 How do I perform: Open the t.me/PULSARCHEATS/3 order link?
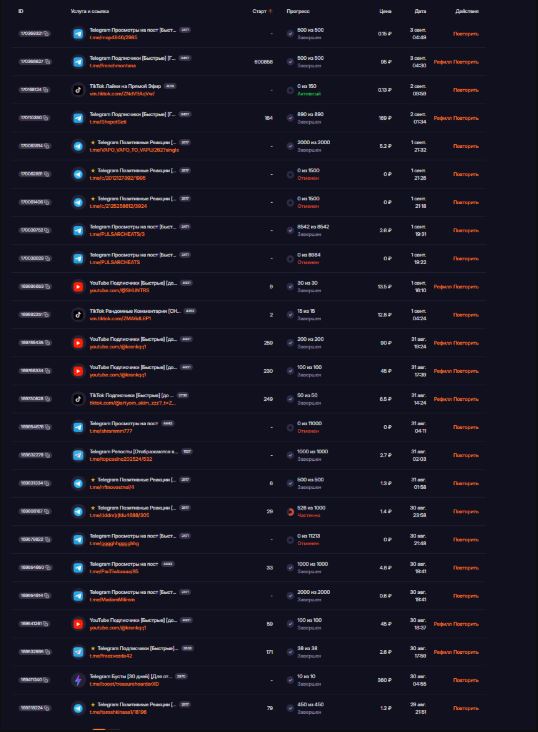[x=117, y=234]
